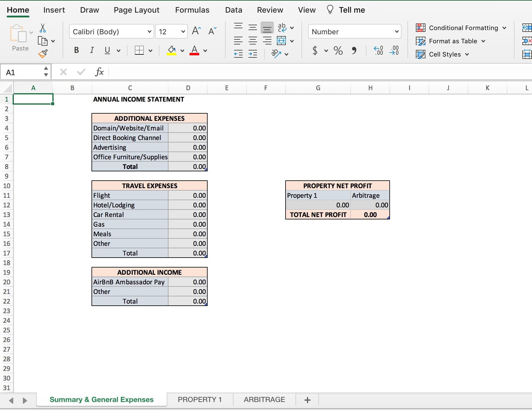Click the Copy icon
This screenshot has width=532, height=410.
point(43,41)
